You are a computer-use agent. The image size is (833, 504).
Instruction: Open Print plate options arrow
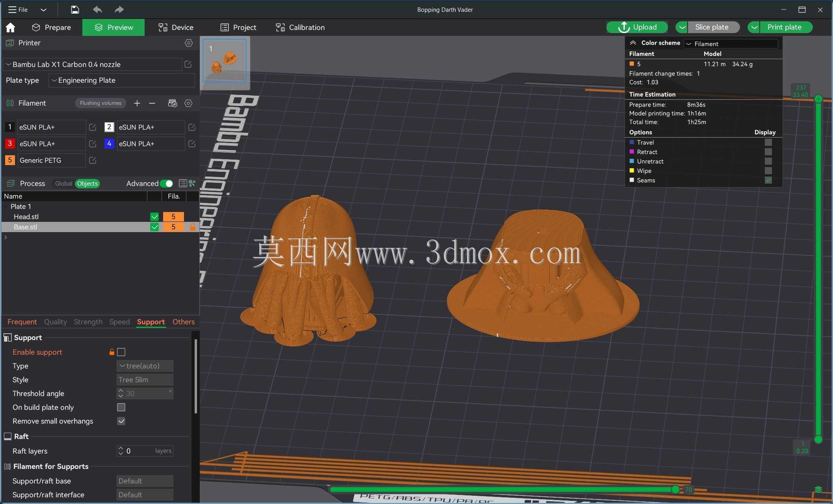coord(754,27)
